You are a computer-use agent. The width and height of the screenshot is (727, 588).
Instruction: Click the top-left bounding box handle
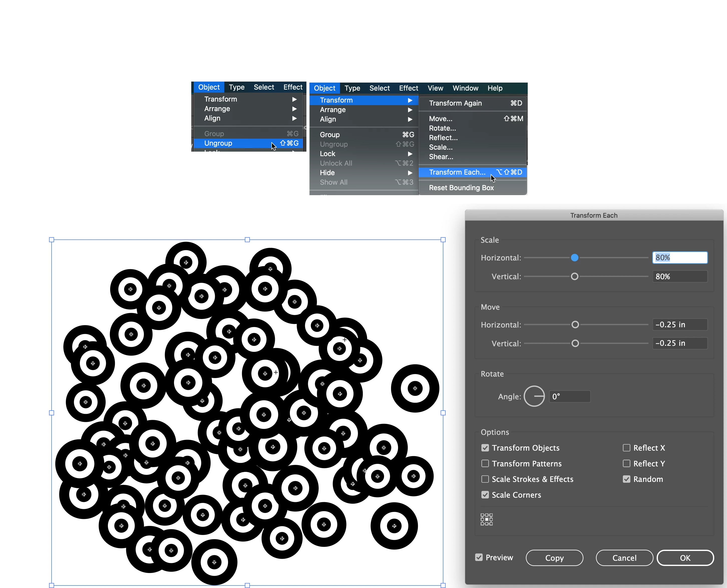click(52, 240)
